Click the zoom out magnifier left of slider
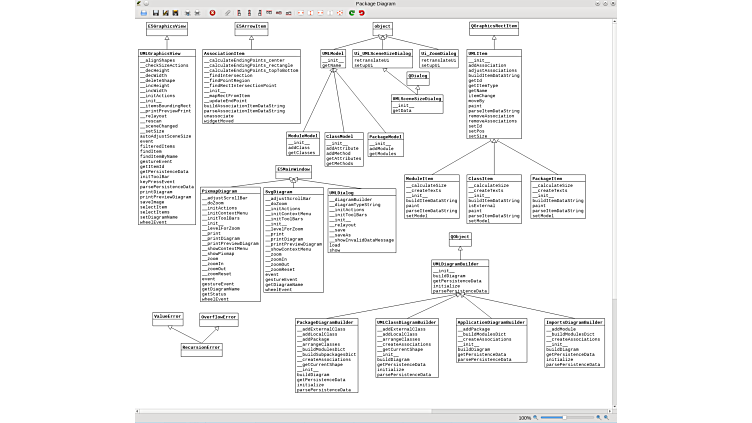 click(x=535, y=417)
